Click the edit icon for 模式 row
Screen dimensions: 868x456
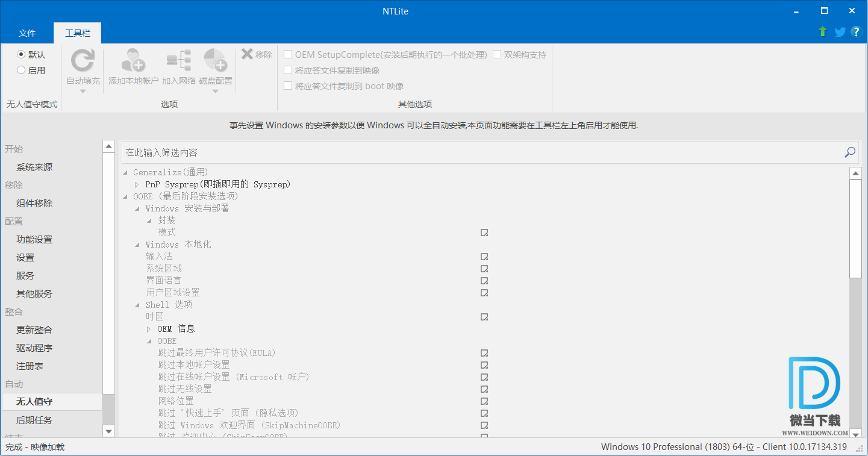484,233
